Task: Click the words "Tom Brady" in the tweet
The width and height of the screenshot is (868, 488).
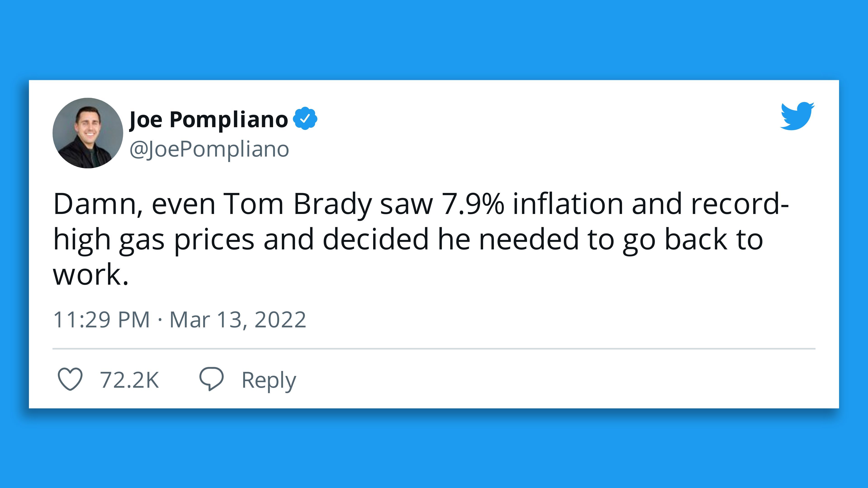Action: click(x=297, y=204)
